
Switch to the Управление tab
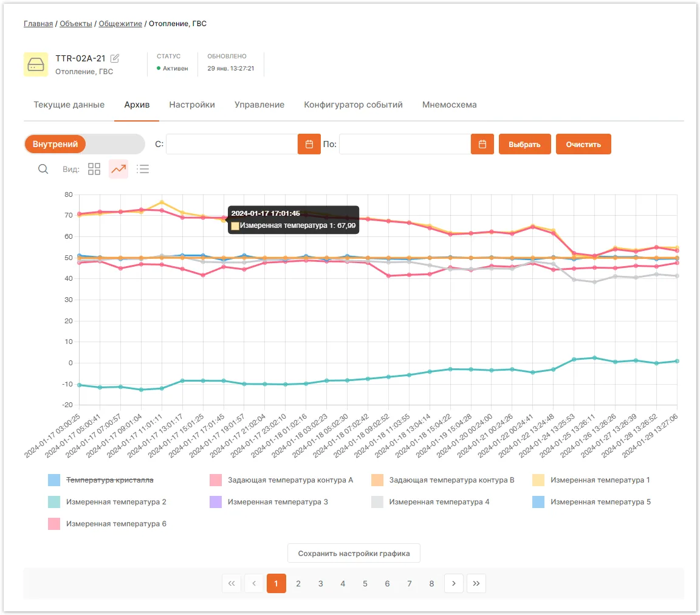[x=259, y=105]
